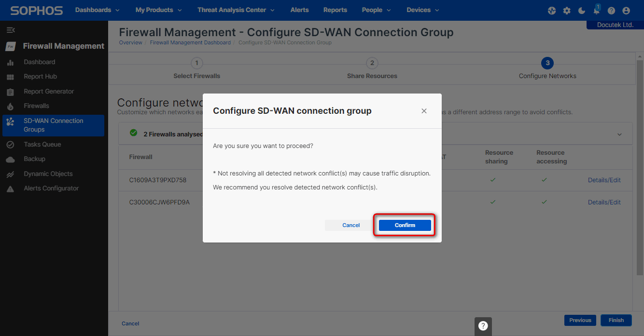Click Resource accessing checkmark for C30006CJW6PFD9A
The height and width of the screenshot is (336, 644).
tap(544, 202)
